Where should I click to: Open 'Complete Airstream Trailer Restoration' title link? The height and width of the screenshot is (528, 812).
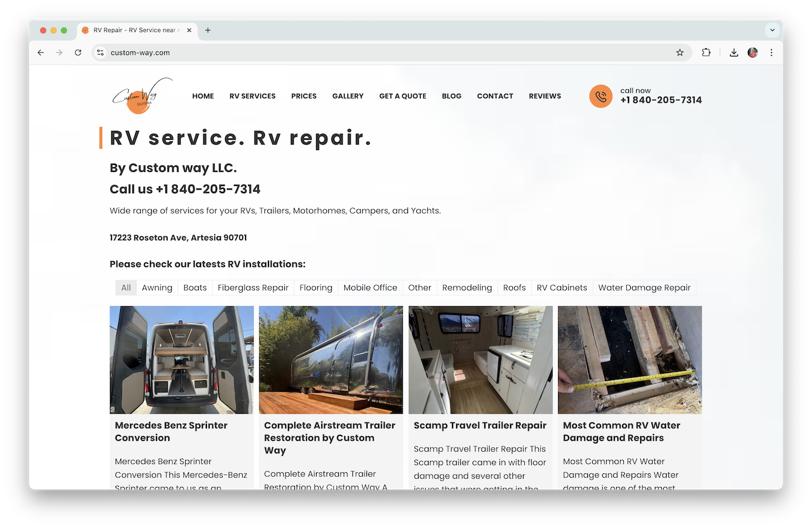pyautogui.click(x=329, y=438)
